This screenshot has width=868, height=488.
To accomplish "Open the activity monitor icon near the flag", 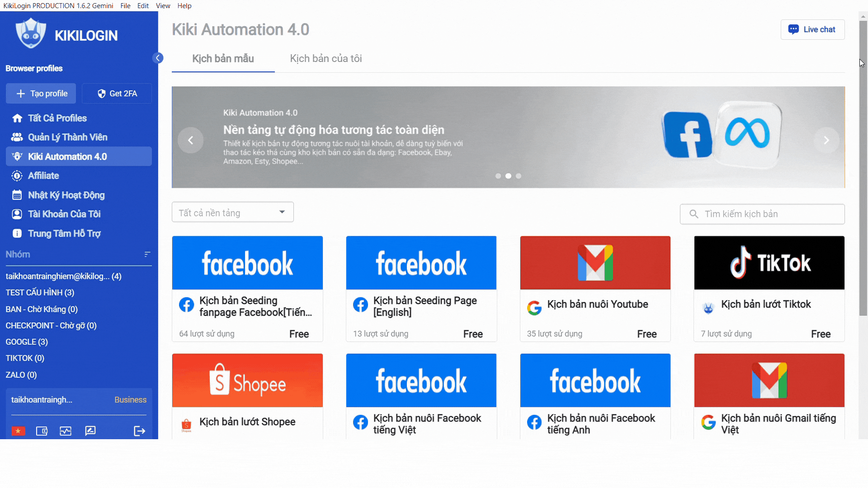I will [x=66, y=431].
